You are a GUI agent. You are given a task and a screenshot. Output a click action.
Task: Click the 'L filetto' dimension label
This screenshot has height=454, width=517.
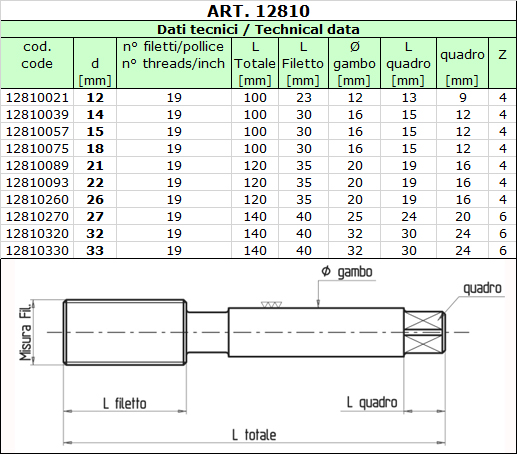click(125, 404)
